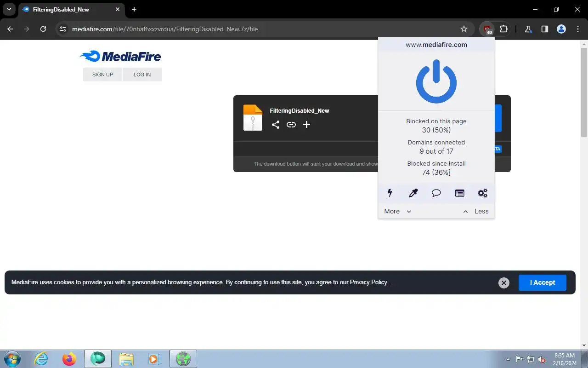Toggle the browser side panel
The height and width of the screenshot is (368, 588).
tap(544, 29)
